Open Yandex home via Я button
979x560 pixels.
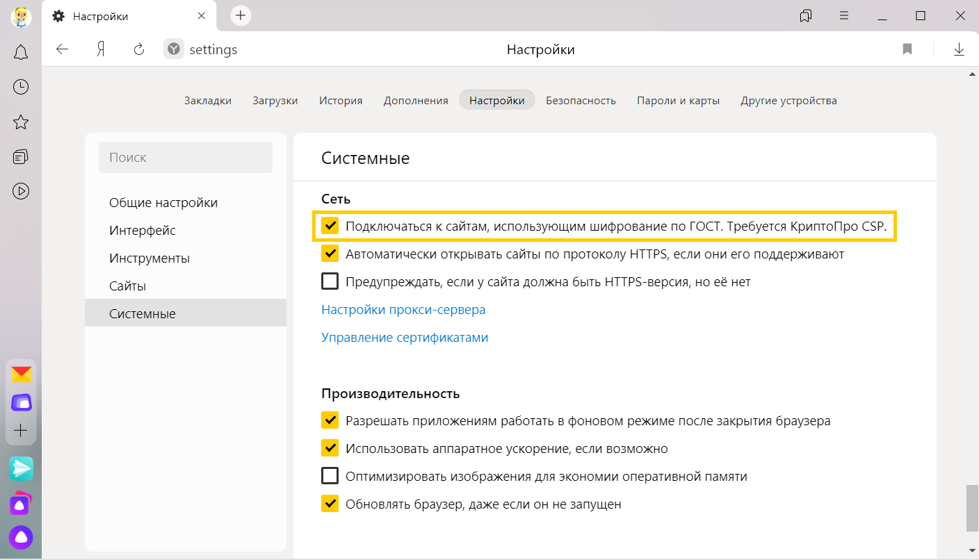pyautogui.click(x=101, y=49)
